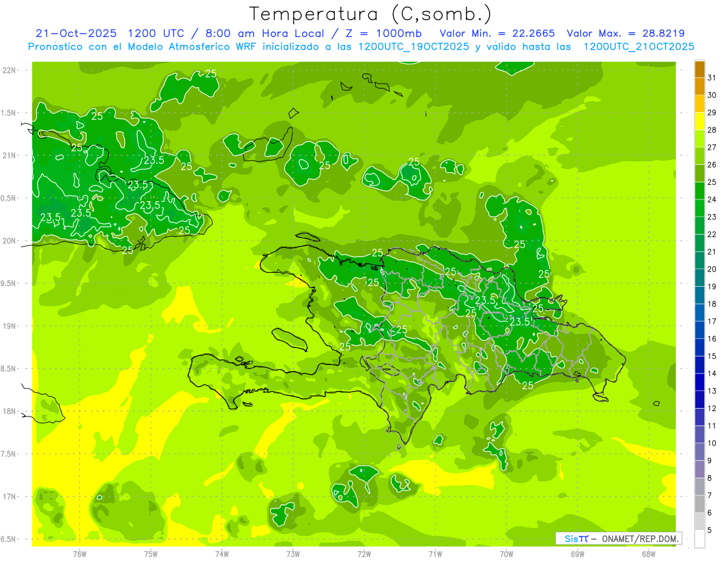This screenshot has width=728, height=562.
Task: Click the 72W longitude axis label
Action: click(x=364, y=554)
